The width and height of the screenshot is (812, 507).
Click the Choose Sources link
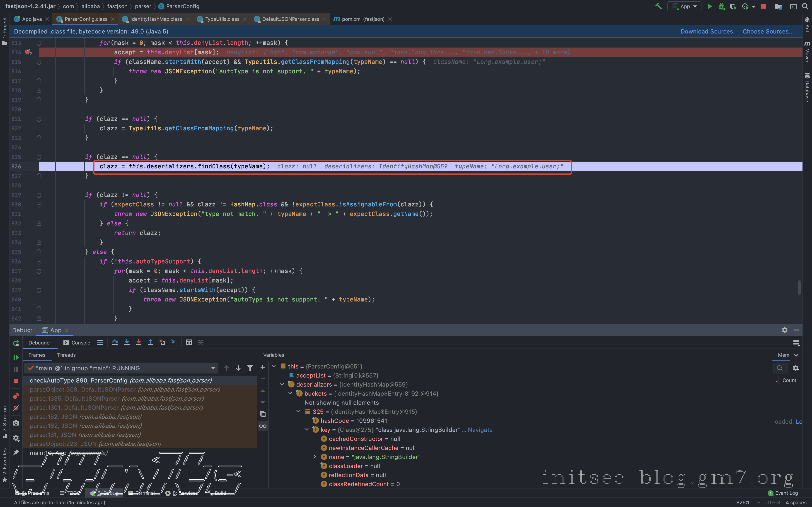[768, 31]
